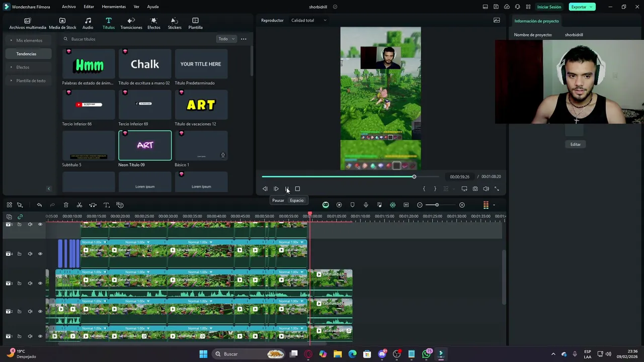Set mark out with right brace icon

435,189
